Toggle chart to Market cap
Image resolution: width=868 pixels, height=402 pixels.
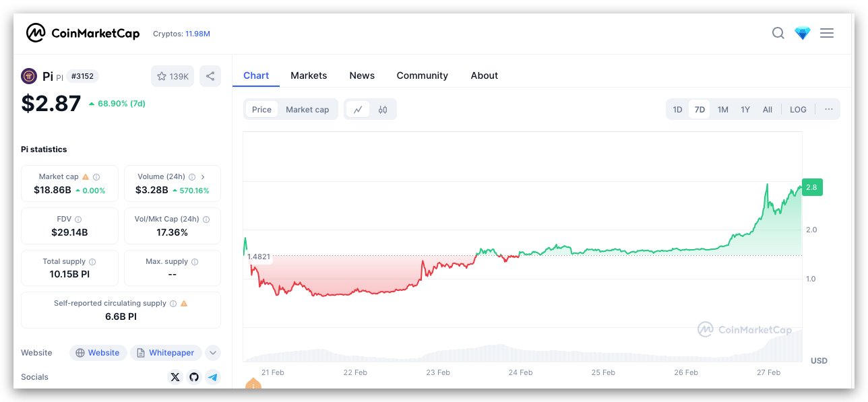coord(307,110)
